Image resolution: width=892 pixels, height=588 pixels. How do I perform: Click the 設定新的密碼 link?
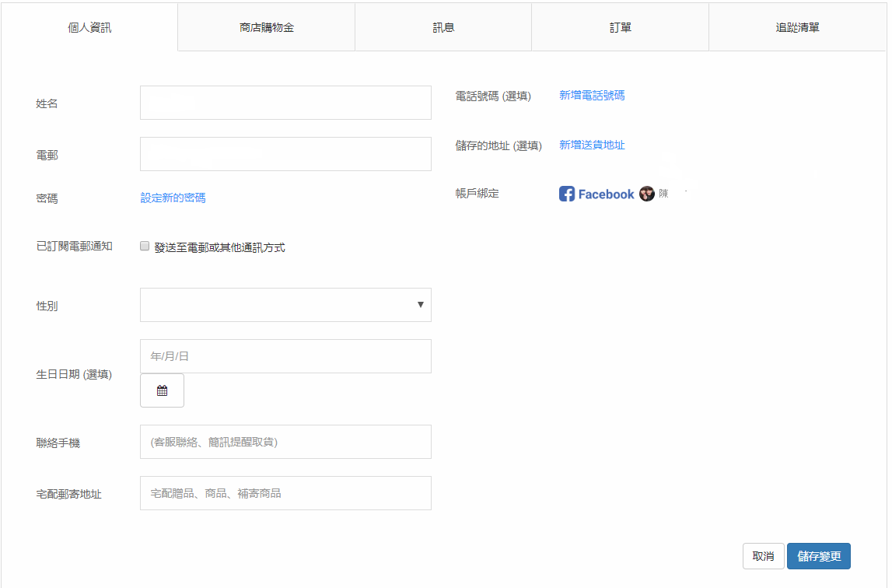pos(173,198)
